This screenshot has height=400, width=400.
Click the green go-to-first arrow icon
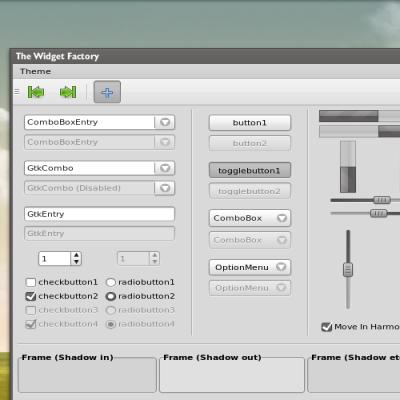coord(36,92)
